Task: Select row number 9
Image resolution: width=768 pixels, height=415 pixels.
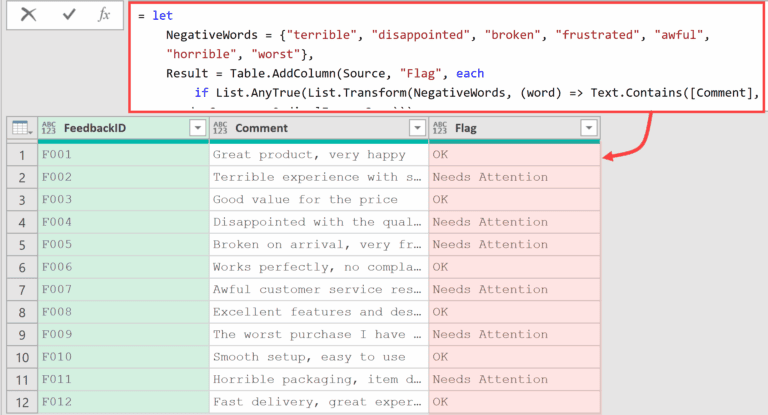Action: pyautogui.click(x=22, y=335)
